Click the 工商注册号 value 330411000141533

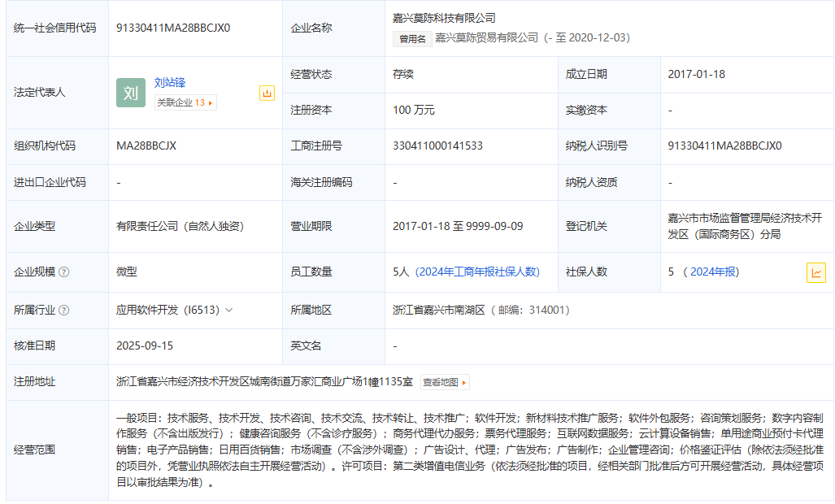[x=437, y=146]
